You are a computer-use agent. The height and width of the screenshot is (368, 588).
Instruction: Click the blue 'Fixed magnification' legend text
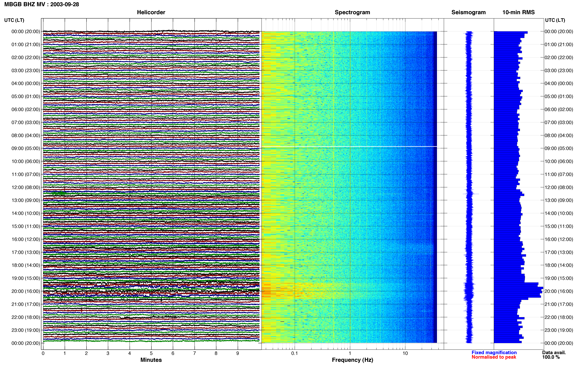pyautogui.click(x=494, y=352)
